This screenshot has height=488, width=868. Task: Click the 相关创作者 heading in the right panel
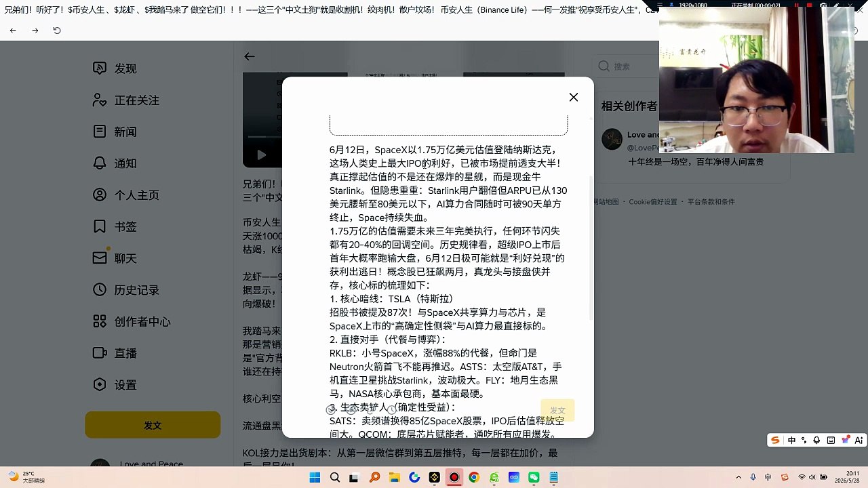629,106
